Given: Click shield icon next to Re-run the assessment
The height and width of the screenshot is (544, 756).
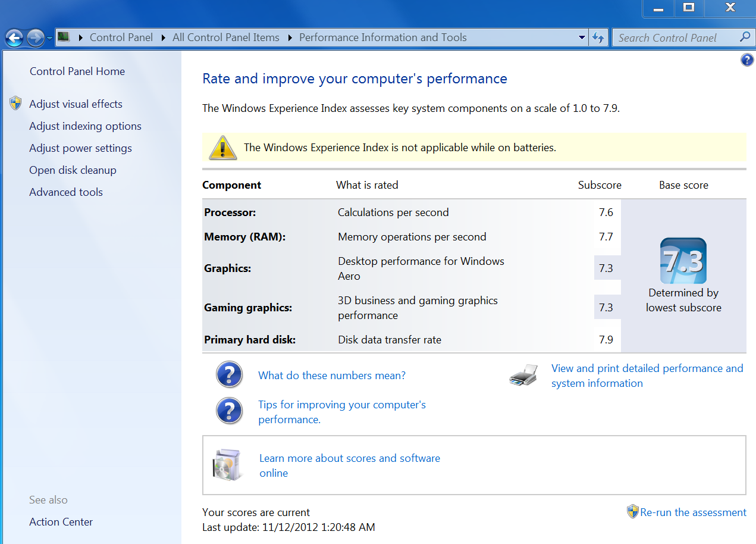Looking at the screenshot, I should 633,512.
